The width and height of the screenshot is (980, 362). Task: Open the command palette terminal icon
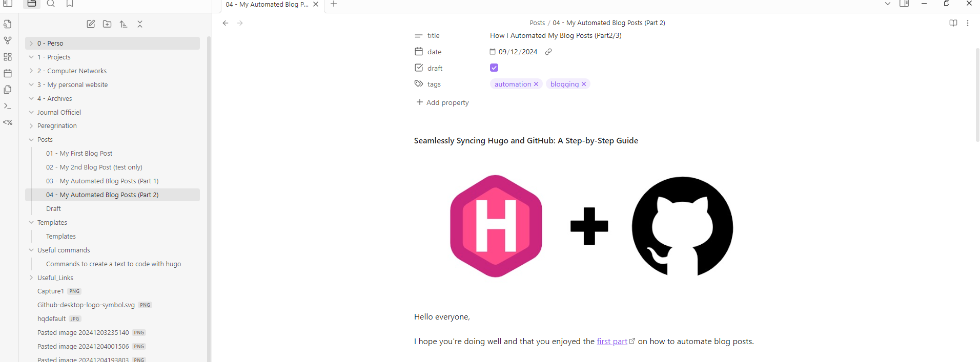(8, 106)
